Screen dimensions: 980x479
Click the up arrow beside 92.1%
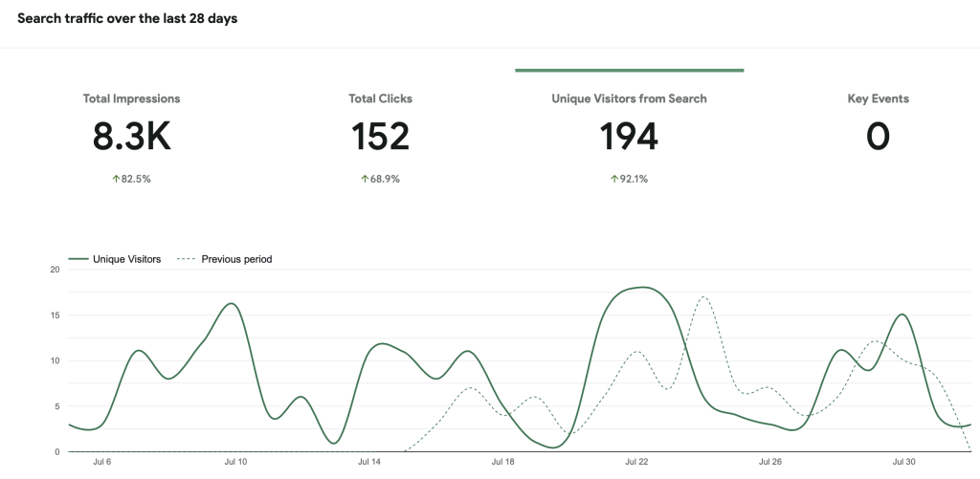tap(613, 179)
